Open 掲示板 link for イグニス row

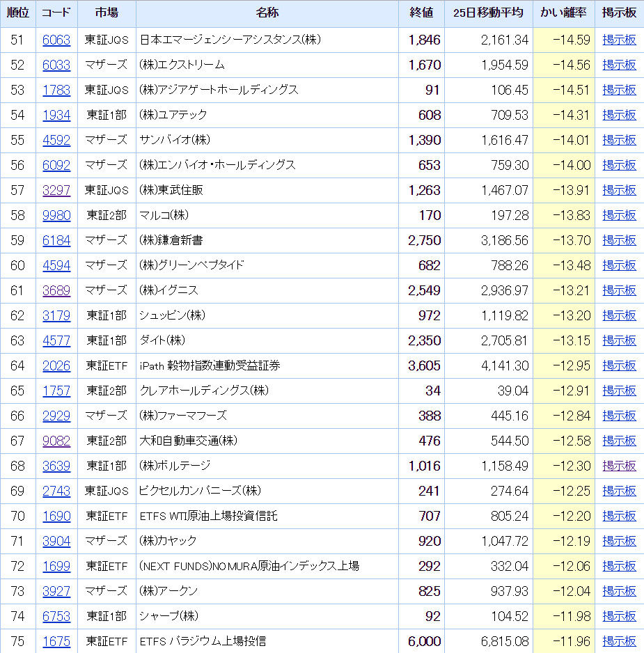pyautogui.click(x=619, y=290)
